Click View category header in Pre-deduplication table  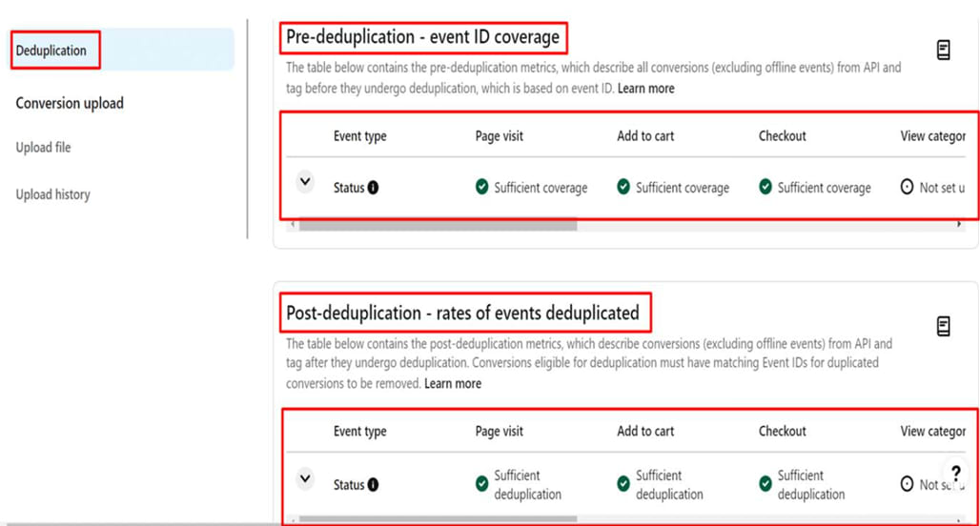[932, 136]
